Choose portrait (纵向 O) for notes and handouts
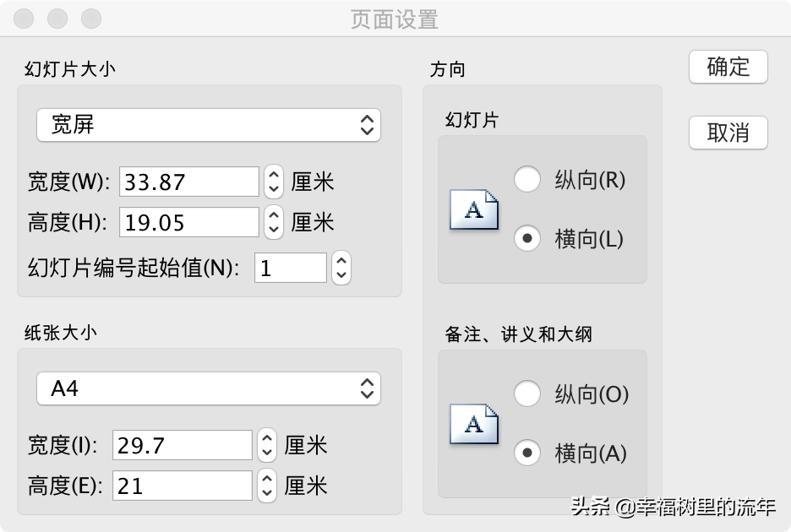 [x=527, y=394]
